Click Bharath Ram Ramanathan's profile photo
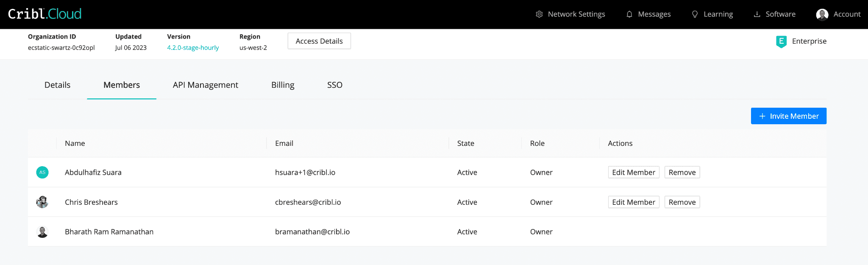The height and width of the screenshot is (265, 868). (42, 232)
